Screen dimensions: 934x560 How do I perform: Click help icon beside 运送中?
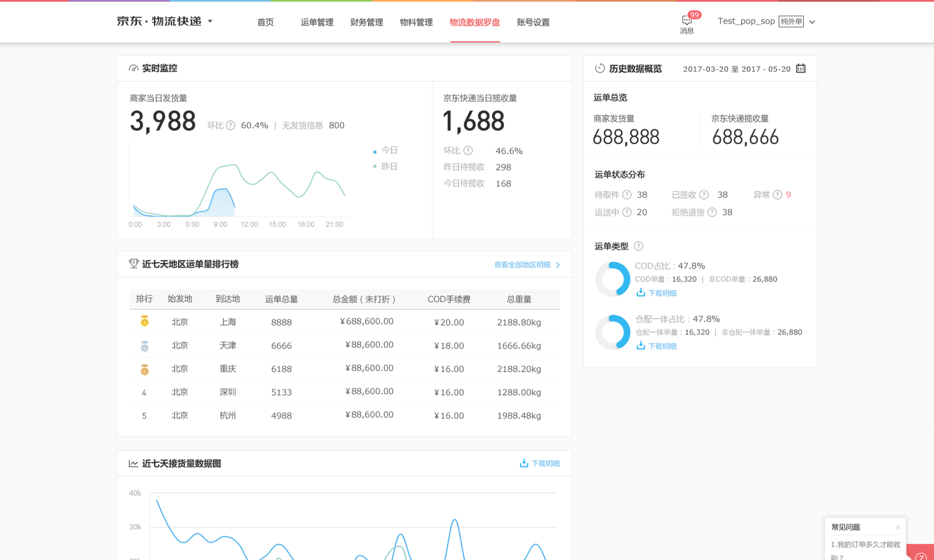627,212
